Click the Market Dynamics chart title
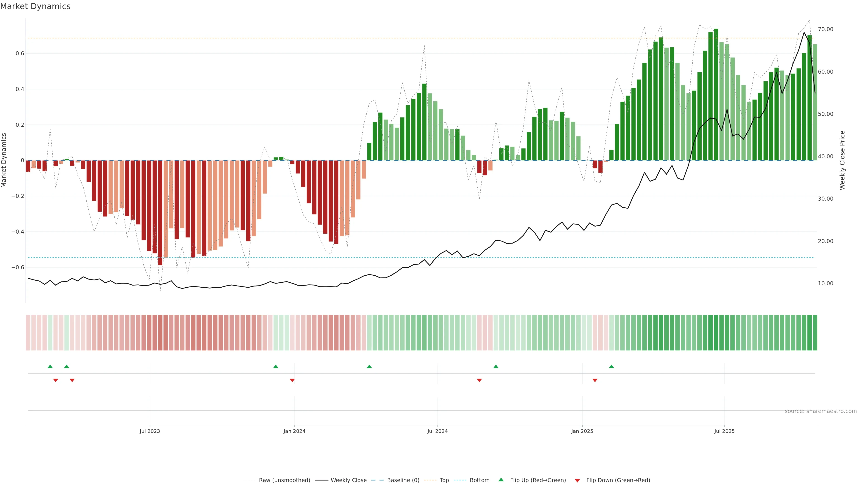The height and width of the screenshot is (488, 868). (x=35, y=6)
